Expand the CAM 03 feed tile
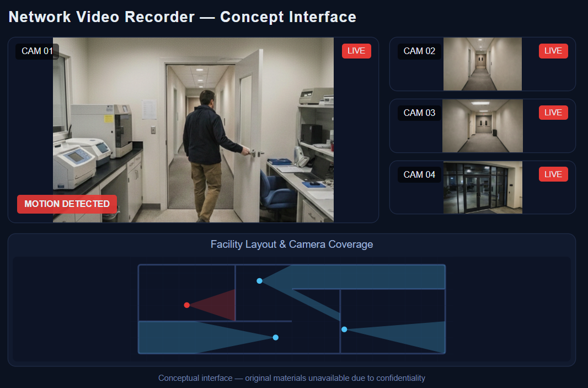588x388 pixels. tap(482, 126)
